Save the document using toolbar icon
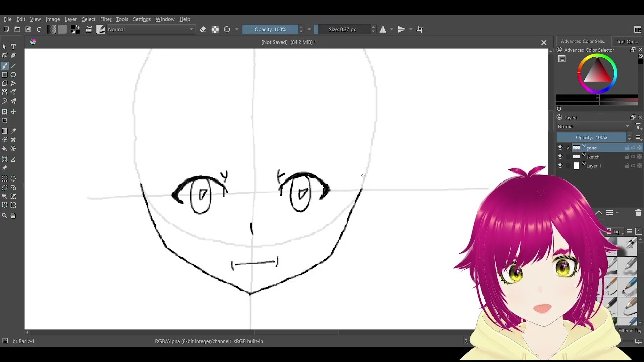 [28, 29]
